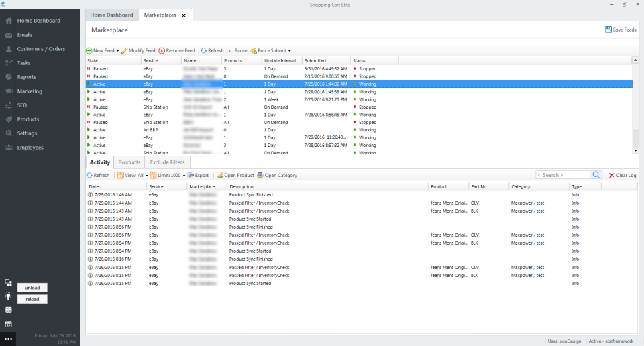Expand the View: All filter dropdown
The height and width of the screenshot is (346, 644).
tap(146, 176)
